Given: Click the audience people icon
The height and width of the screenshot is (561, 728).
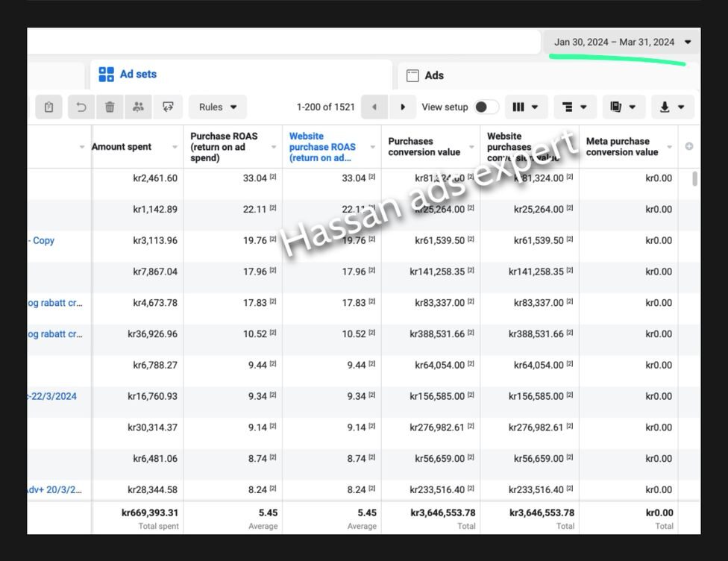Looking at the screenshot, I should [x=138, y=107].
